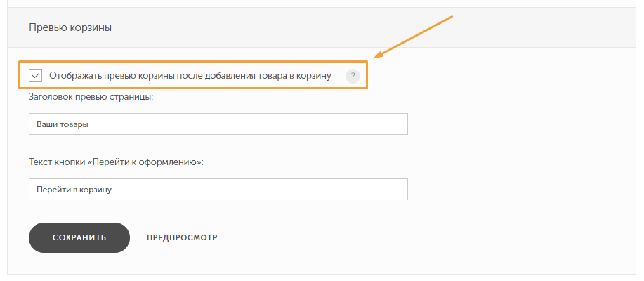Screen dimensions: 644x281
Task: Click into the 'Перейти в корзину' text box
Action: click(218, 190)
